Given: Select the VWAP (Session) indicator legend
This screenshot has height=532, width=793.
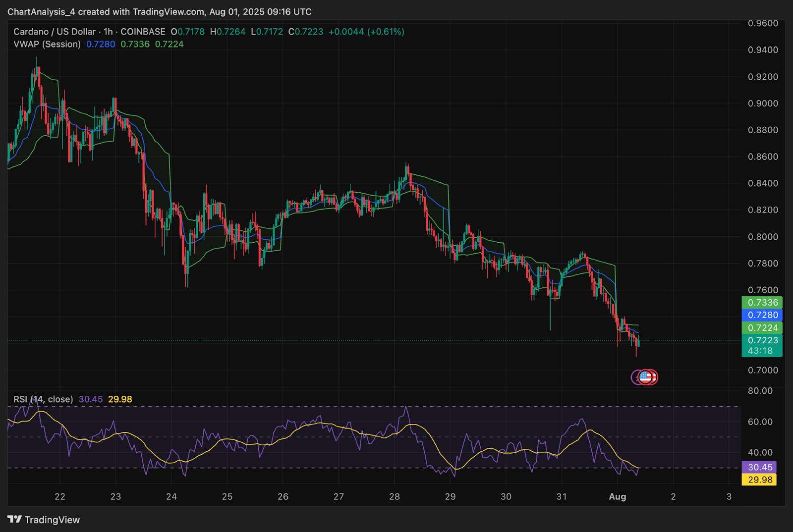Looking at the screenshot, I should [x=47, y=44].
